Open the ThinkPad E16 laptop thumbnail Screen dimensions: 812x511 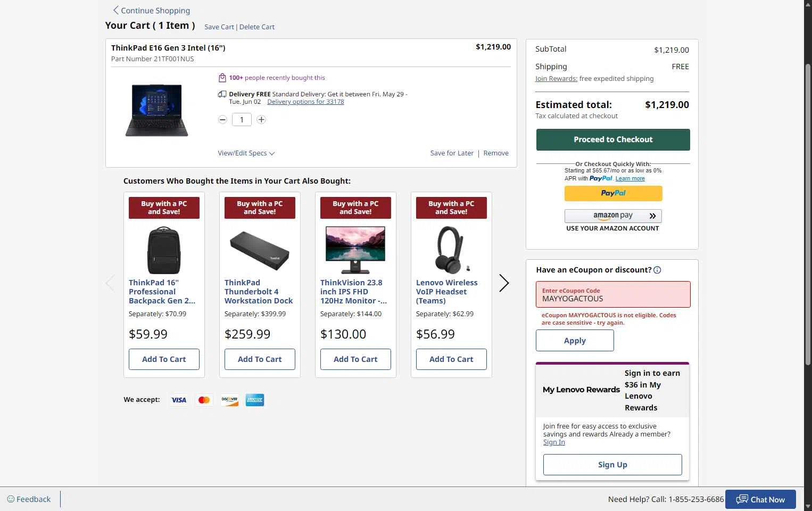coord(157,111)
